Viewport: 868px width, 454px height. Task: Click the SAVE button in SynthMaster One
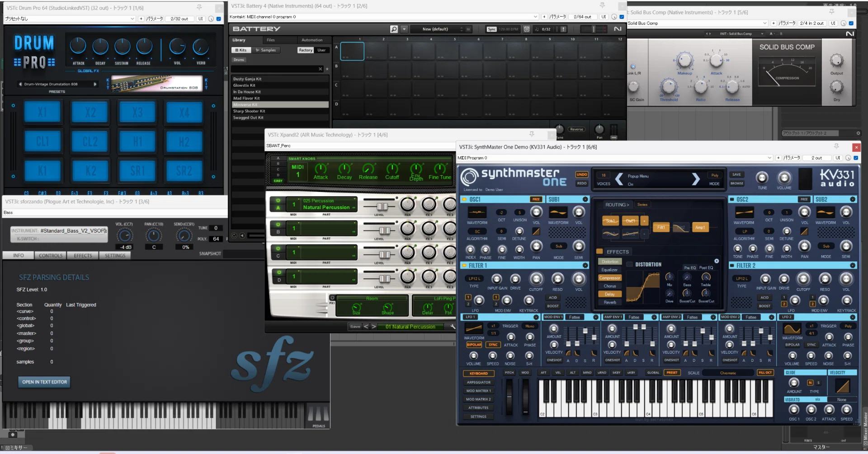pos(736,174)
